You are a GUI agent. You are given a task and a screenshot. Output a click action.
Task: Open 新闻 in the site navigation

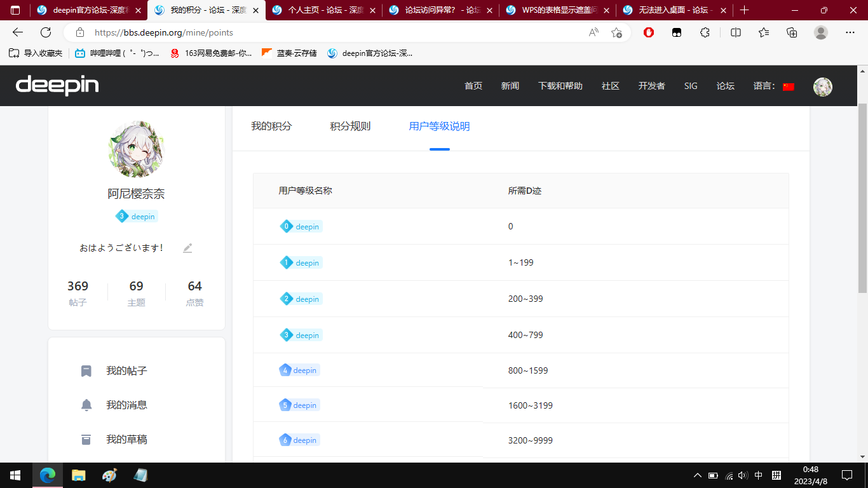coord(510,86)
